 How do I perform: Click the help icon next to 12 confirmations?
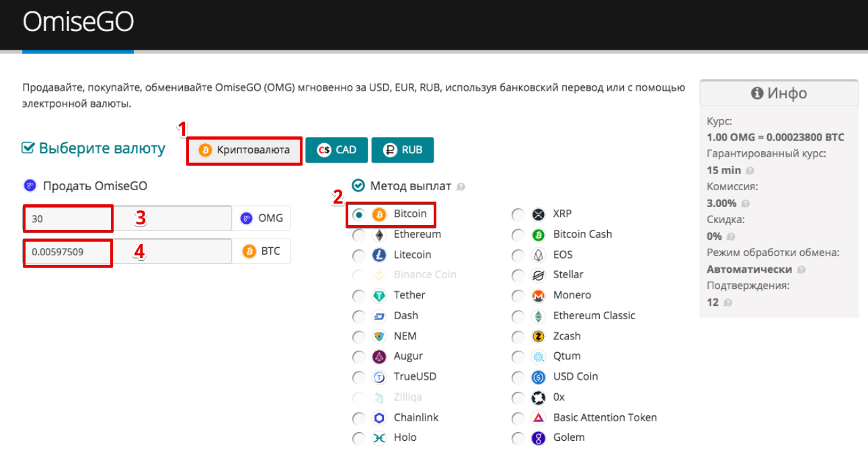pyautogui.click(x=728, y=302)
